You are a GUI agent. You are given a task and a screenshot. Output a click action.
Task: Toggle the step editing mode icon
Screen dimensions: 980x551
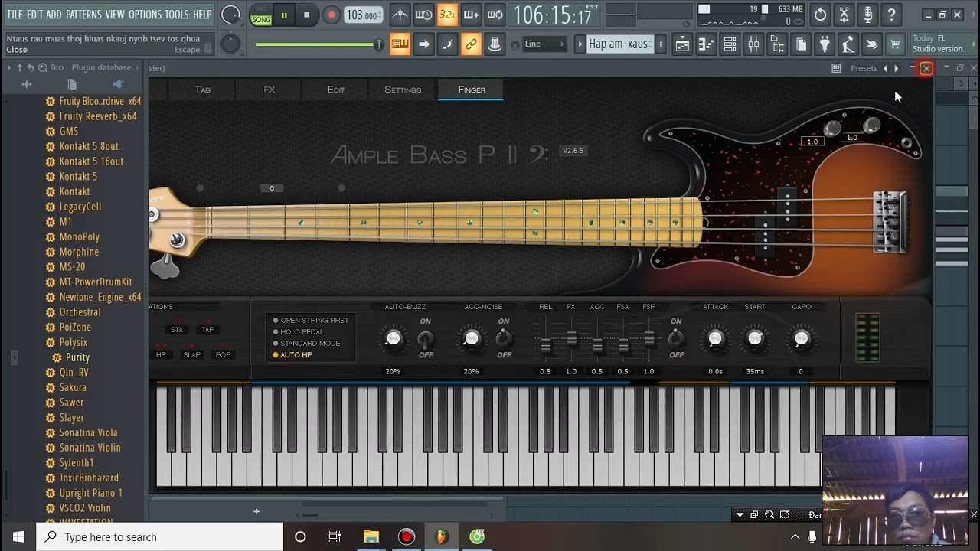click(447, 44)
